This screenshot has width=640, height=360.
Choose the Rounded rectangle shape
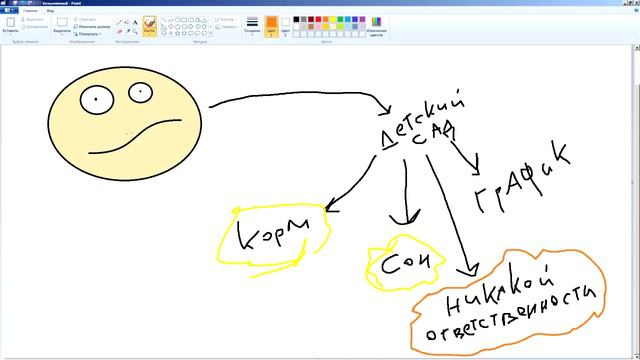(191, 20)
